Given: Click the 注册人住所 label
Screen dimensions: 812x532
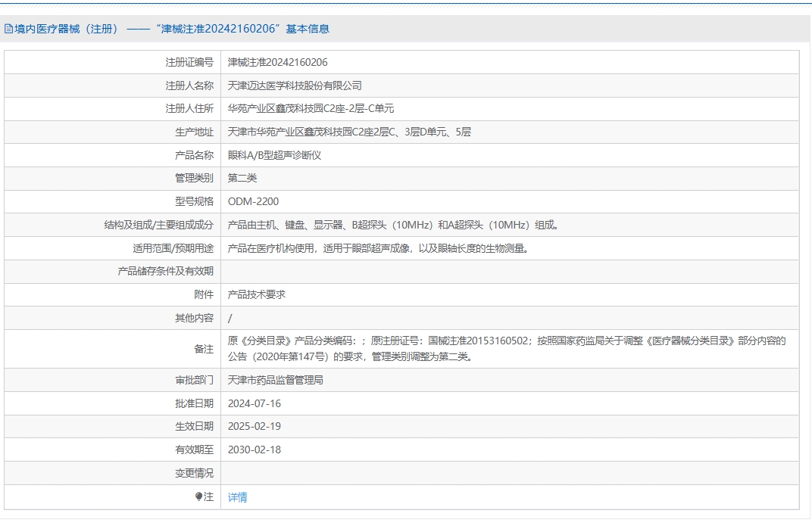Looking at the screenshot, I should (x=189, y=109).
